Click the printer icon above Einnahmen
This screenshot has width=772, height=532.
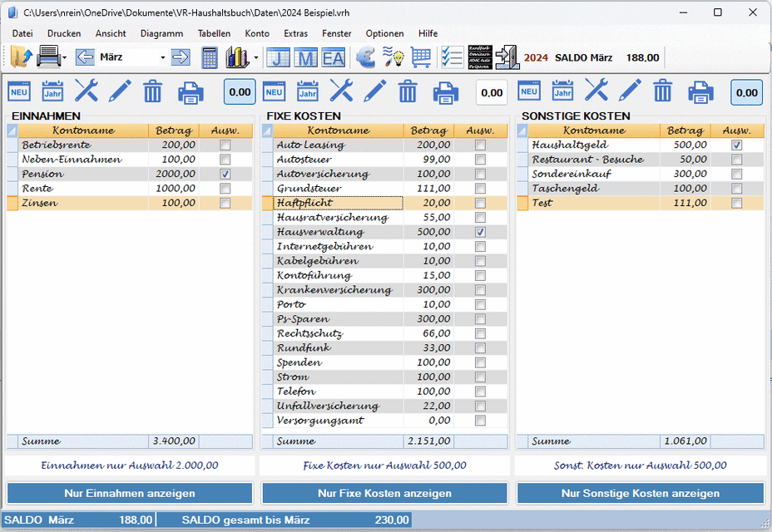[x=191, y=91]
